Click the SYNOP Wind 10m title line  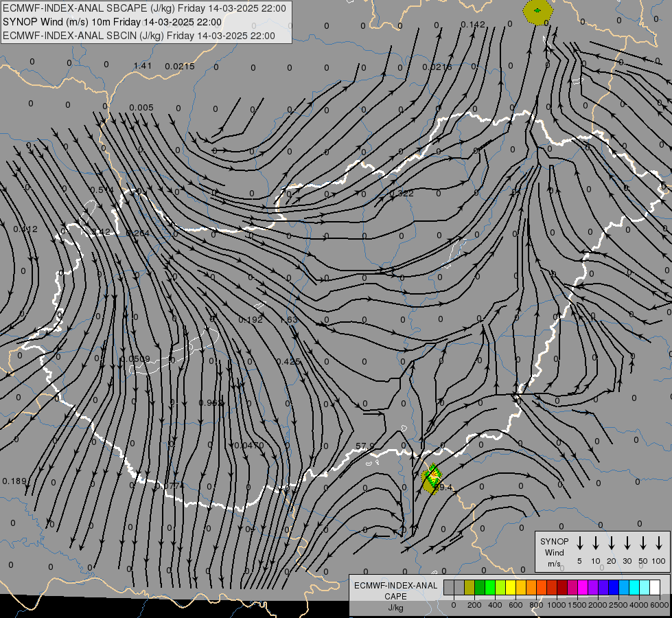tap(113, 22)
